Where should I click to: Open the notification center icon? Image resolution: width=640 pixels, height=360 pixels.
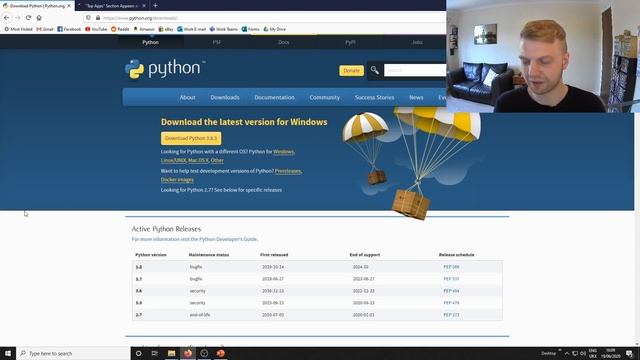point(629,353)
